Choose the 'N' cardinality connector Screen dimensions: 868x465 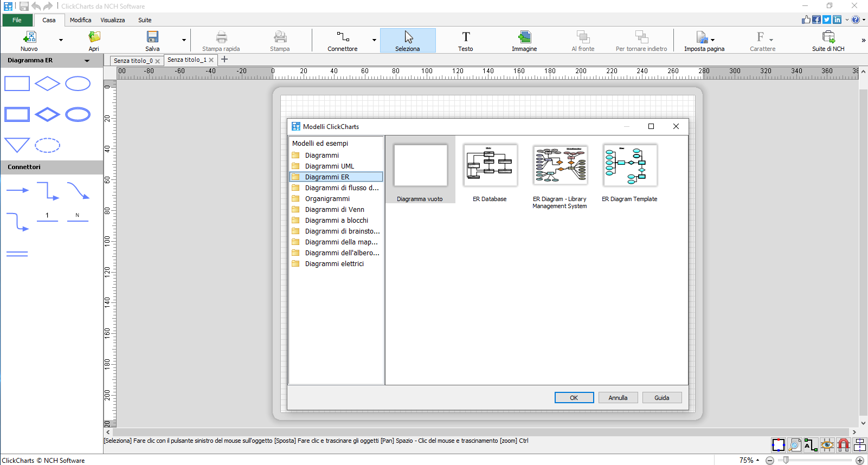(78, 217)
